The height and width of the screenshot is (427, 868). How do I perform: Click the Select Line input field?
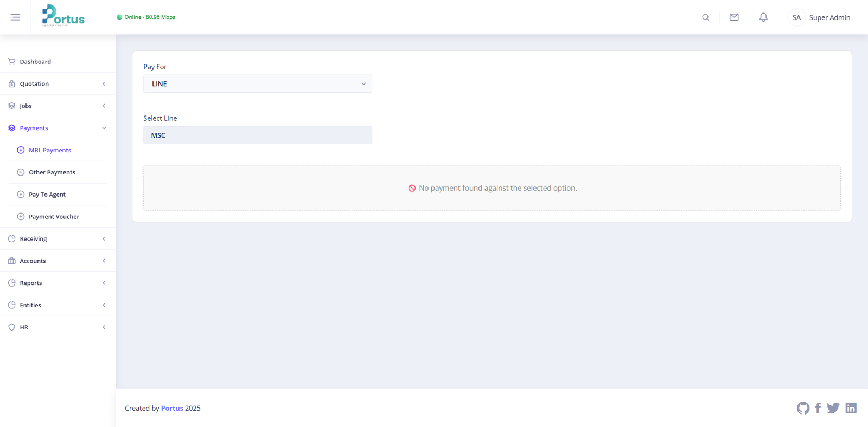pos(258,135)
